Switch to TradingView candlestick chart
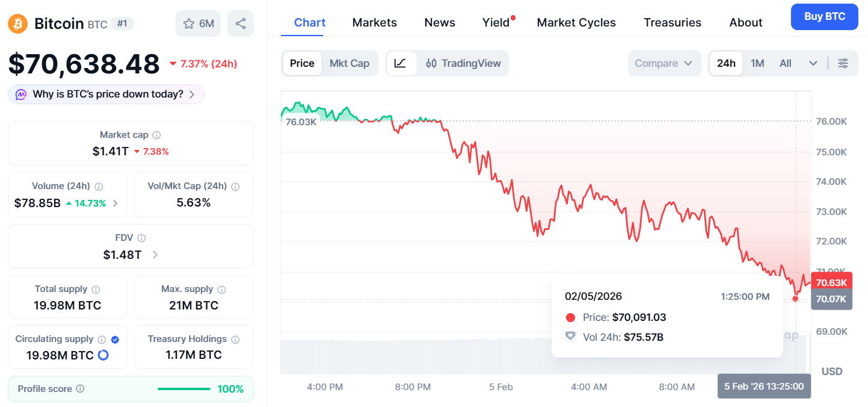The image size is (868, 407). [x=463, y=63]
